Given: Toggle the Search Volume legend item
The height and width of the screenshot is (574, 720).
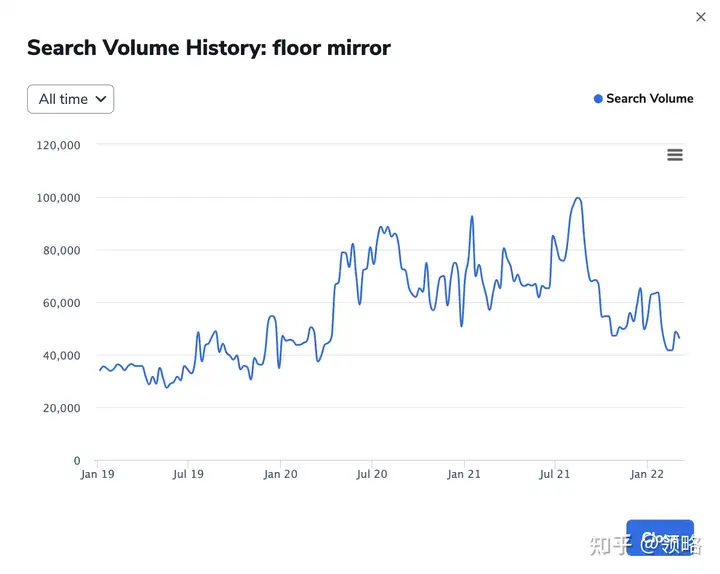Looking at the screenshot, I should [643, 98].
